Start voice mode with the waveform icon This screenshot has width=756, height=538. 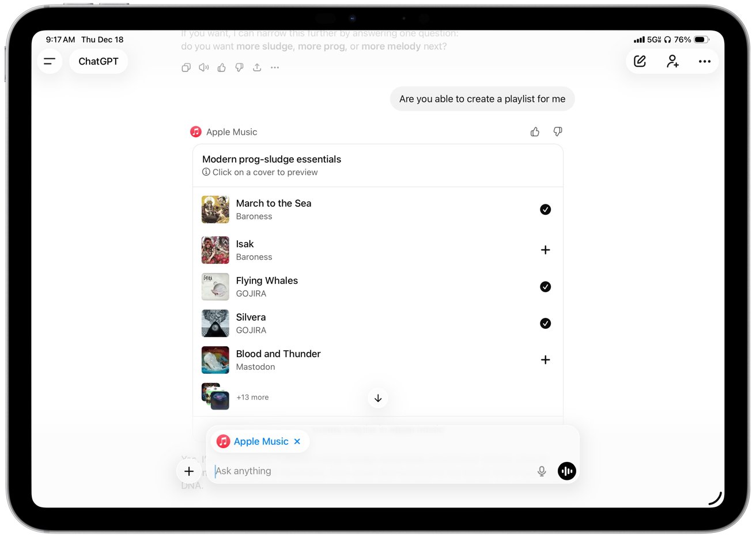pyautogui.click(x=566, y=471)
